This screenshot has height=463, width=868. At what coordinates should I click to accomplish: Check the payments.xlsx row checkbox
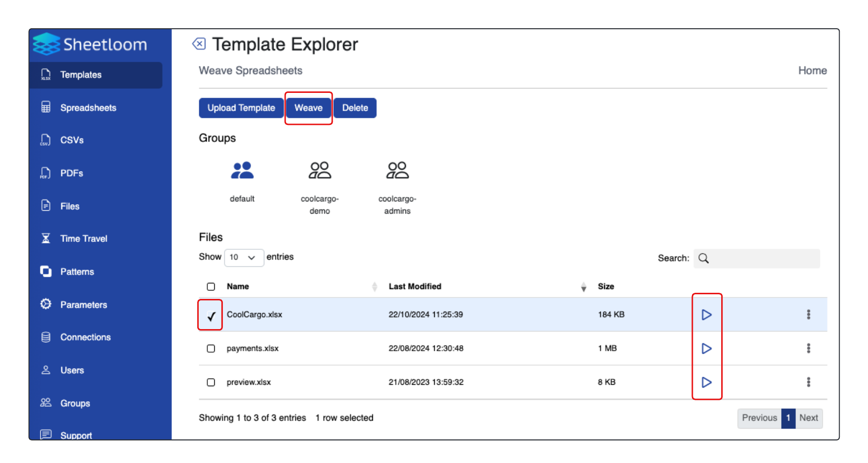pyautogui.click(x=211, y=348)
